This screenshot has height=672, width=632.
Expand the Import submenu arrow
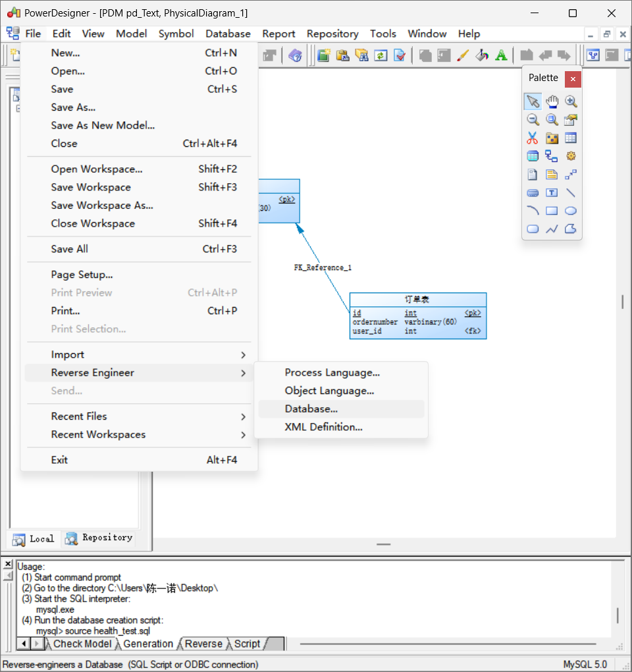pyautogui.click(x=243, y=355)
